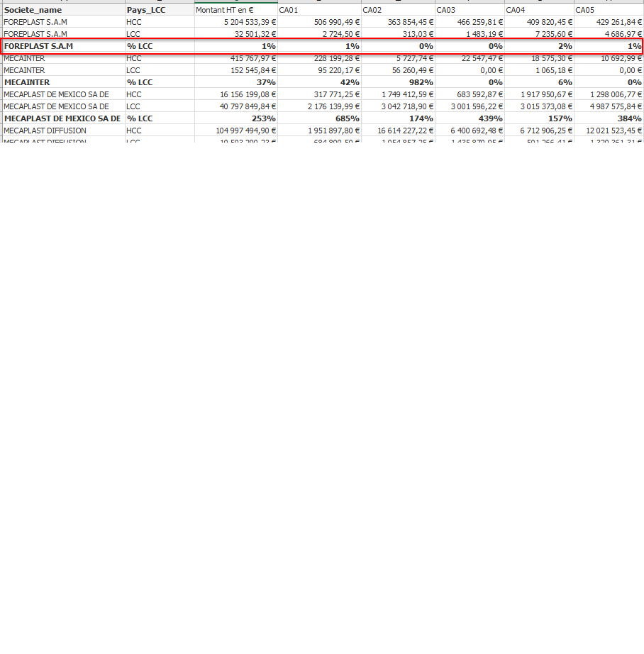
Task: Click the 2% cell in the FOREPLAST % LCC row
Action: (539, 46)
